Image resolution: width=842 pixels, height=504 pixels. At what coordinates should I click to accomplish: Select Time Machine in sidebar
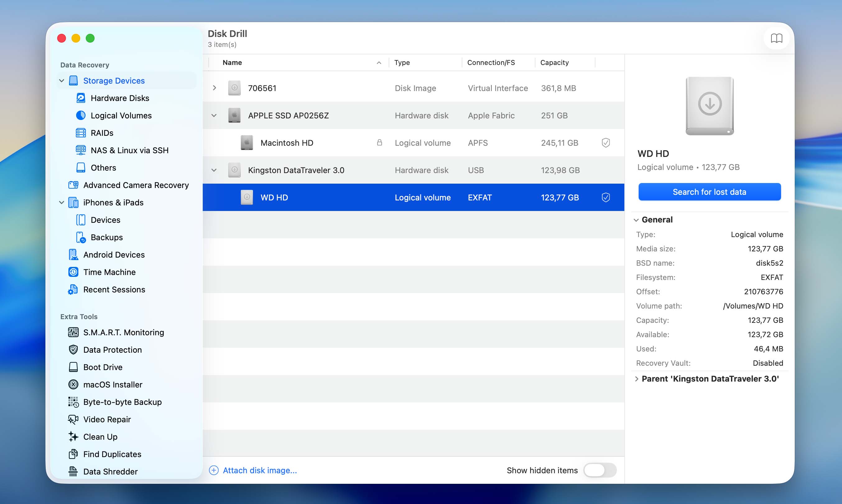109,272
